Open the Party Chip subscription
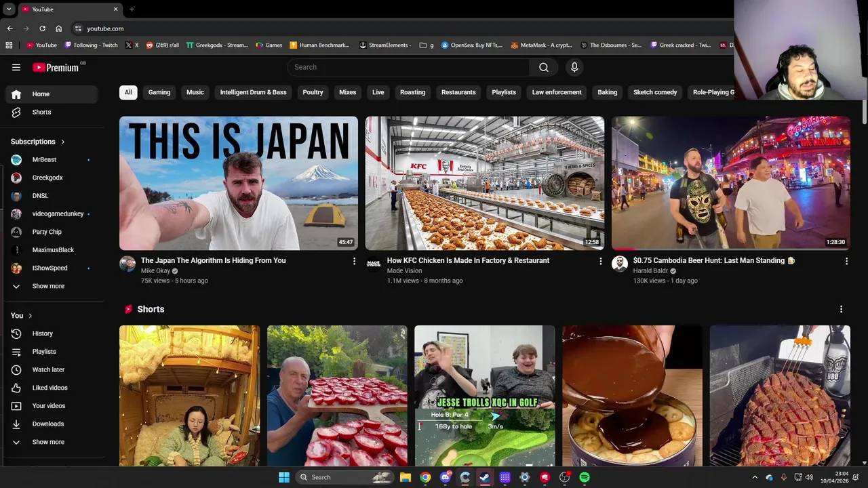Screen dimensions: 868x488 [53, 232]
